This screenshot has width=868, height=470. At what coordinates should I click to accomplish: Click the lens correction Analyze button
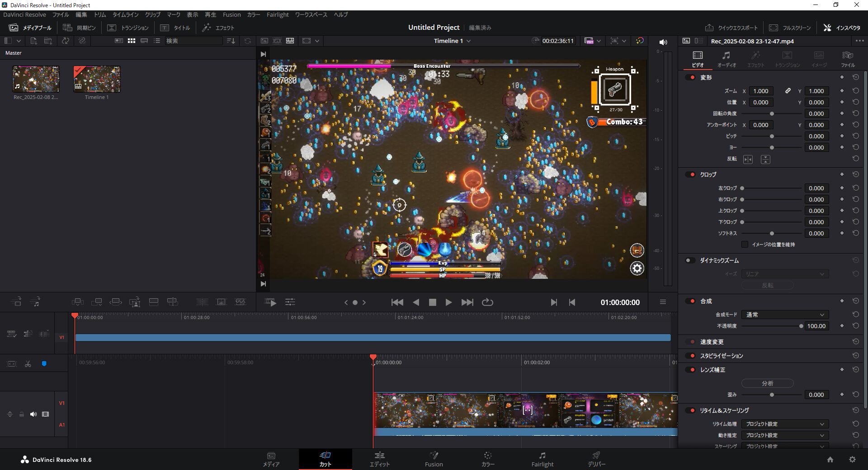click(x=767, y=383)
